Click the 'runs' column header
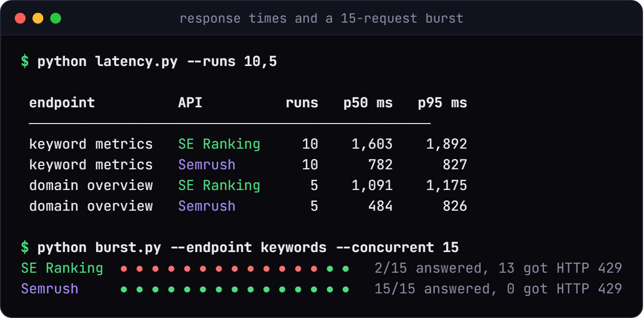 click(x=302, y=103)
